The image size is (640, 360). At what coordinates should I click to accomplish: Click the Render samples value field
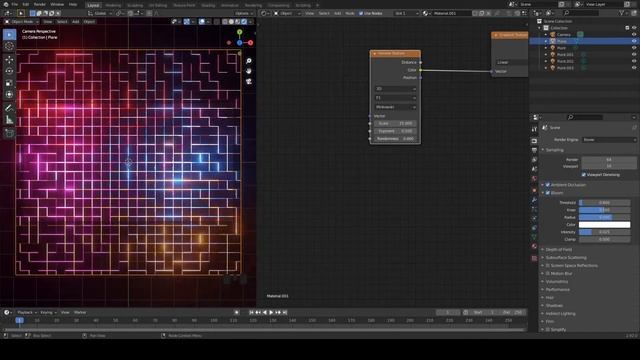click(609, 160)
